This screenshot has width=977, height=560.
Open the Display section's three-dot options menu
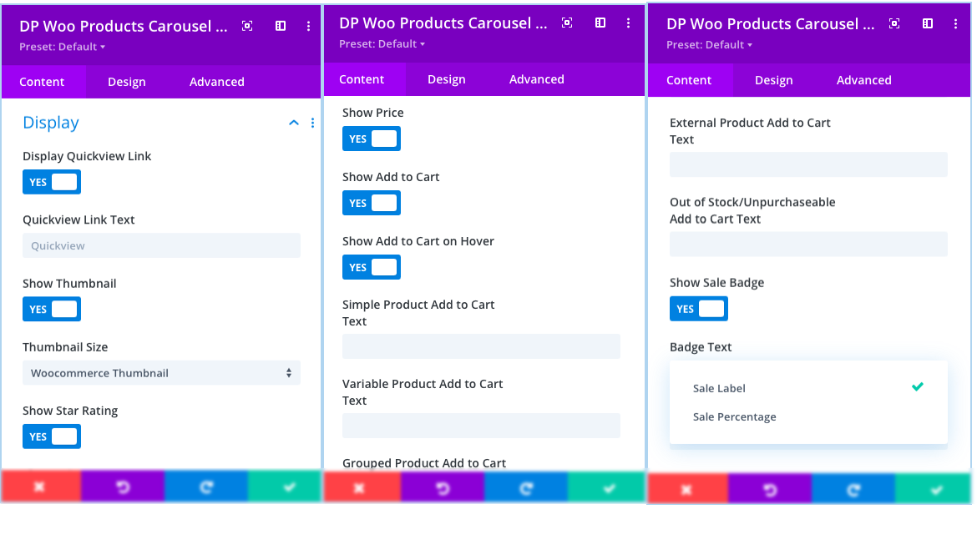click(x=313, y=123)
